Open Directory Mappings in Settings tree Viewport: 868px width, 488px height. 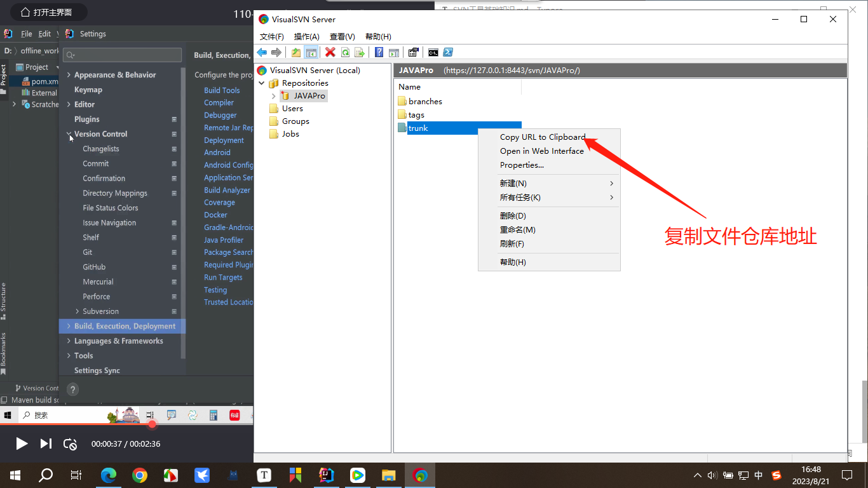(115, 193)
